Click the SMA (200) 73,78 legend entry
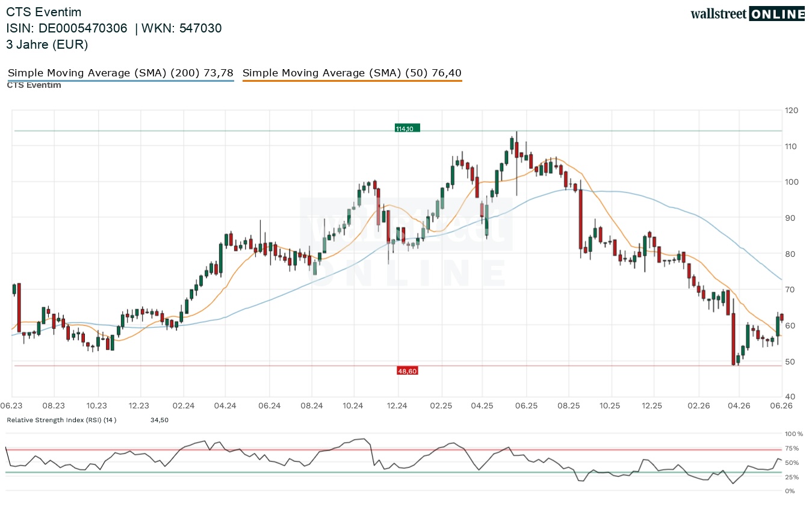Screen dimensions: 812x507 click(x=120, y=73)
